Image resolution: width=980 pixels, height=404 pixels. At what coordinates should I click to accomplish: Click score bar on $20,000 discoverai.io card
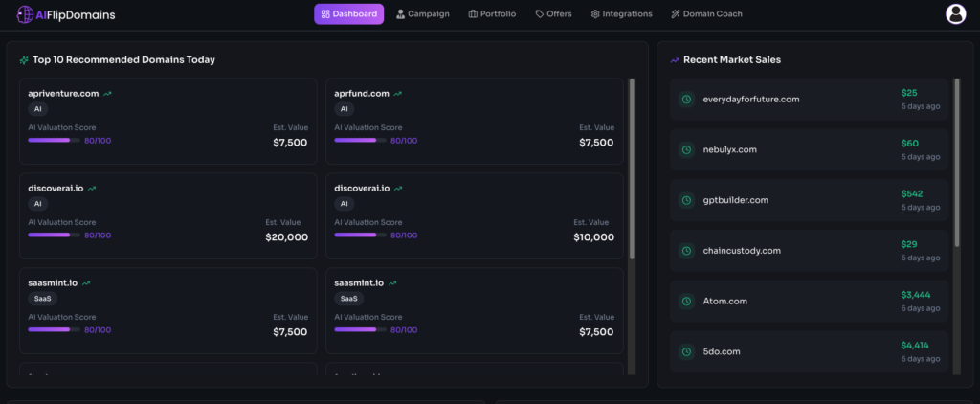pos(54,236)
